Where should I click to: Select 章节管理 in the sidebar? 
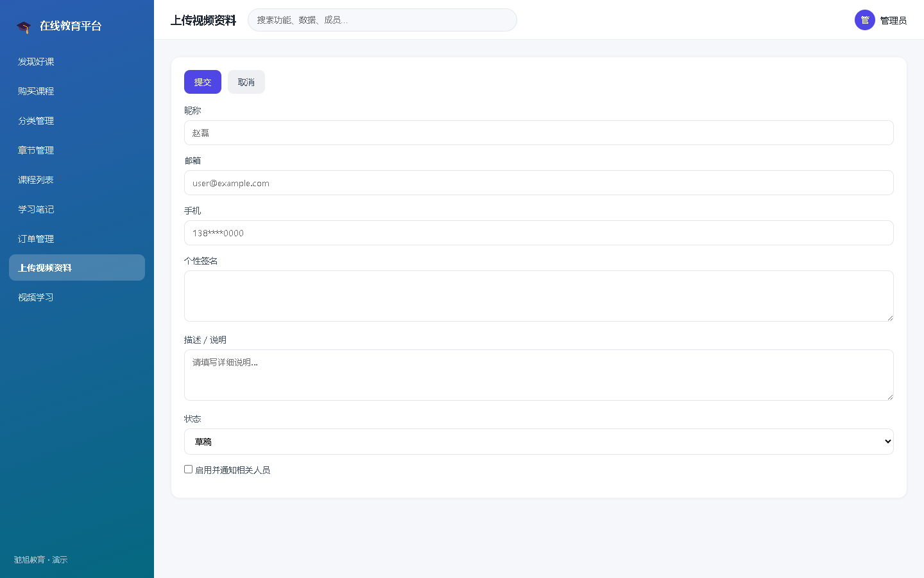77,150
